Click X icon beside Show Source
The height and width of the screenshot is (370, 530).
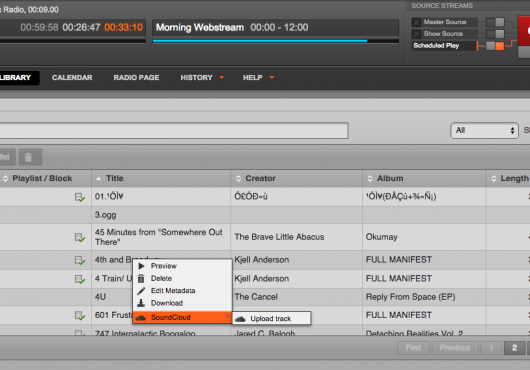coord(416,34)
